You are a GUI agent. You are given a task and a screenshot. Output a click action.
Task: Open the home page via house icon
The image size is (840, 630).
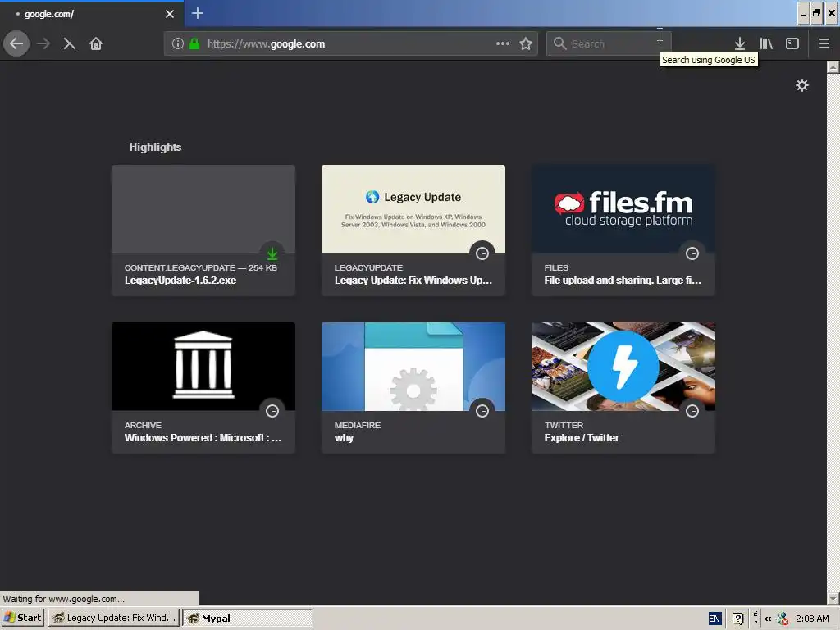click(96, 43)
